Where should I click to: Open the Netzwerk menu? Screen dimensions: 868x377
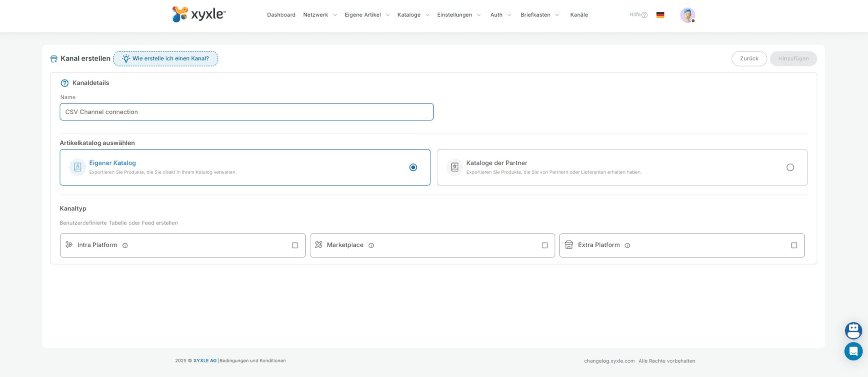(316, 15)
